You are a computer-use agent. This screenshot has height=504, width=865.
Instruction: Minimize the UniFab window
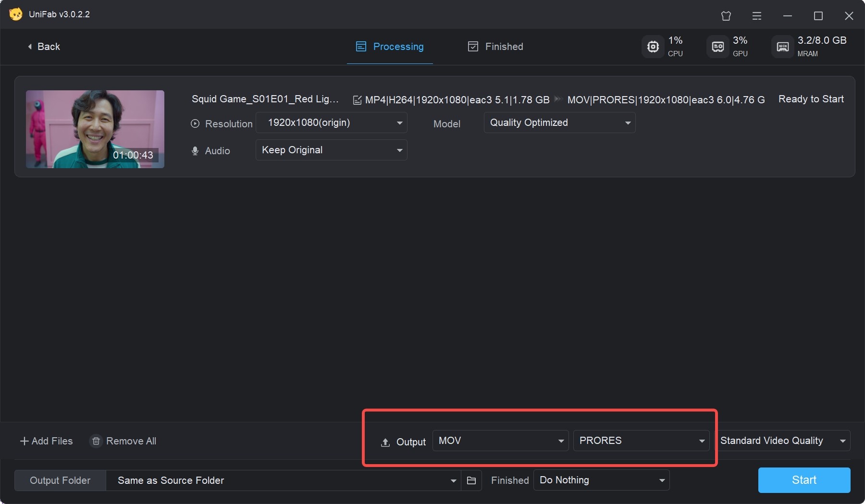click(788, 16)
